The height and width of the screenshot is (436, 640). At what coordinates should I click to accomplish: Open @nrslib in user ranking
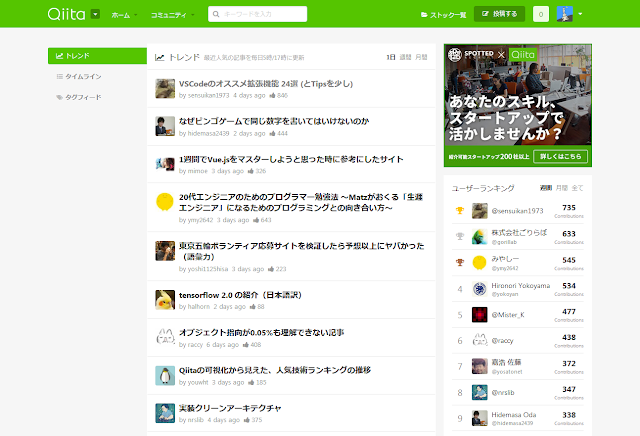(x=502, y=393)
